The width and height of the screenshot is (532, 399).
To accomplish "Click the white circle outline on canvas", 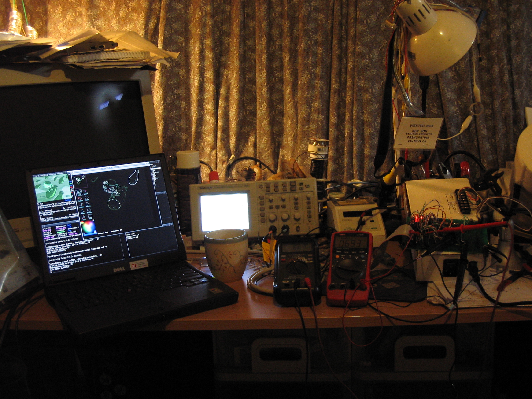I will [x=134, y=178].
